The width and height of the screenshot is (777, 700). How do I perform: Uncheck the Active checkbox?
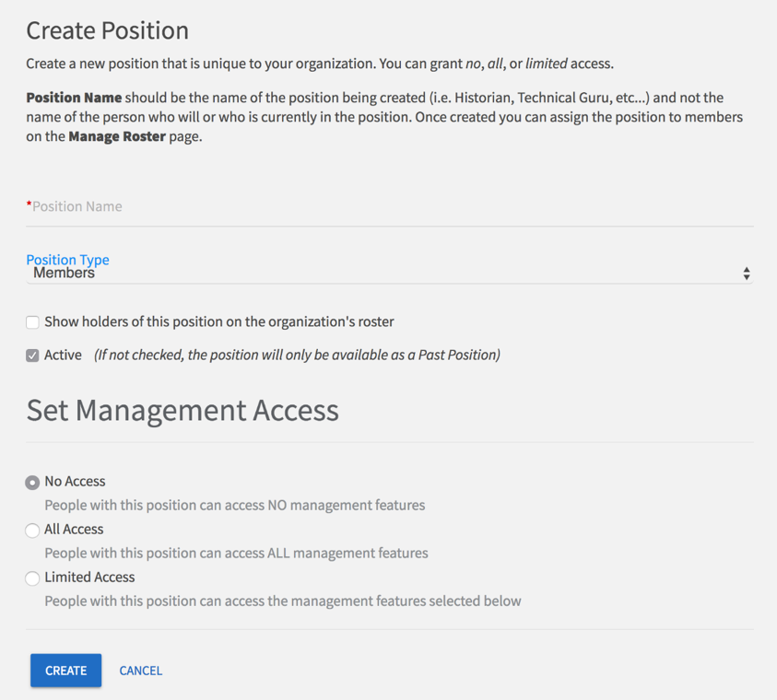(32, 356)
